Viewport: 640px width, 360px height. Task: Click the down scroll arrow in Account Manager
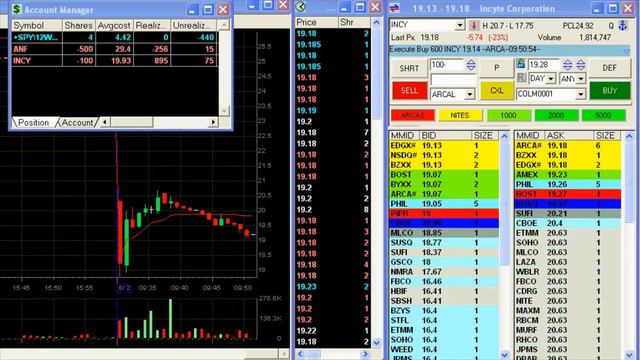224,111
